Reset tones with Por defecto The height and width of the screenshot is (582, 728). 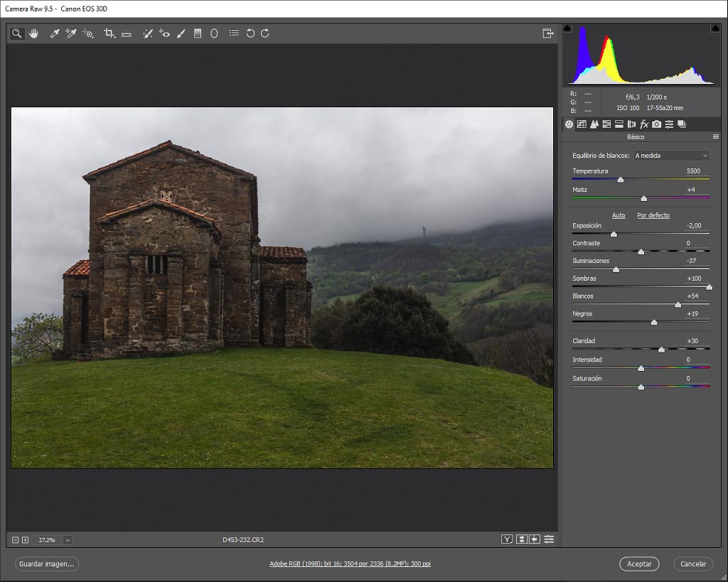653,215
